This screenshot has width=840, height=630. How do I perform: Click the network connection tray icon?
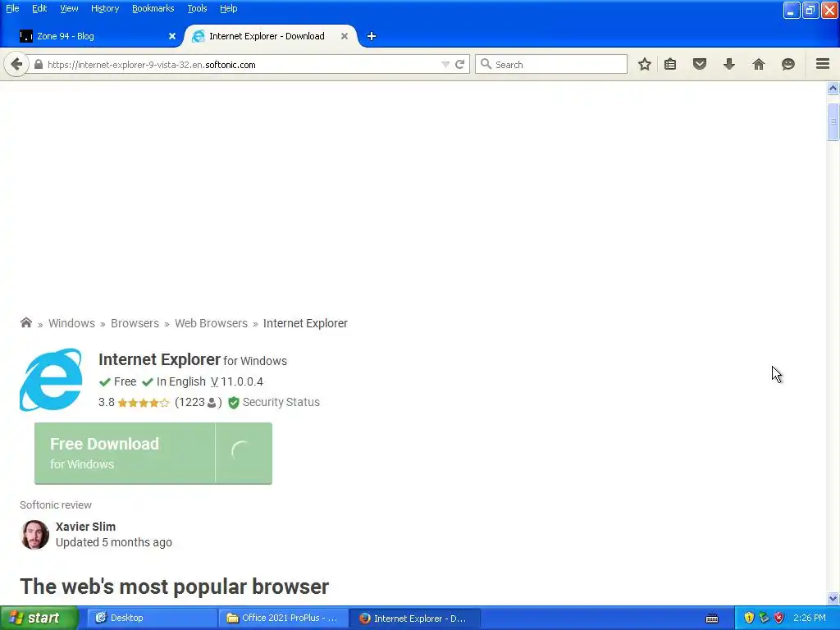tap(764, 619)
